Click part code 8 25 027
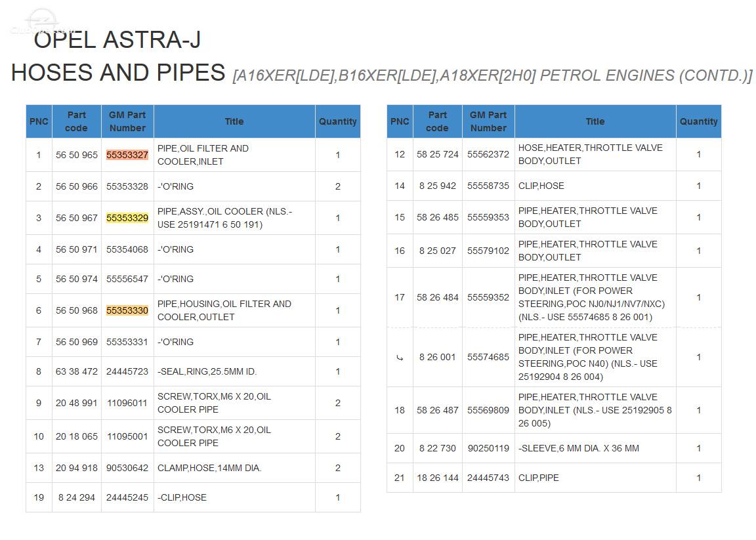Image resolution: width=756 pixels, height=540 pixels. (438, 251)
